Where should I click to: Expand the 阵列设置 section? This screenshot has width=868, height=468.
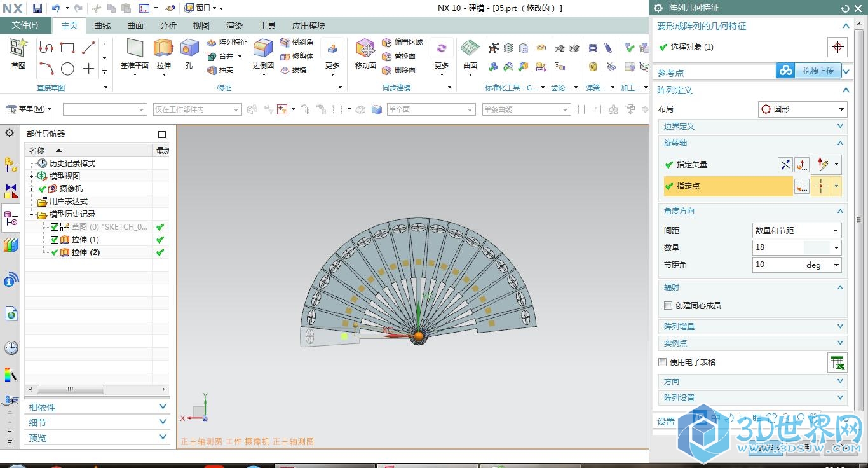[x=752, y=398]
